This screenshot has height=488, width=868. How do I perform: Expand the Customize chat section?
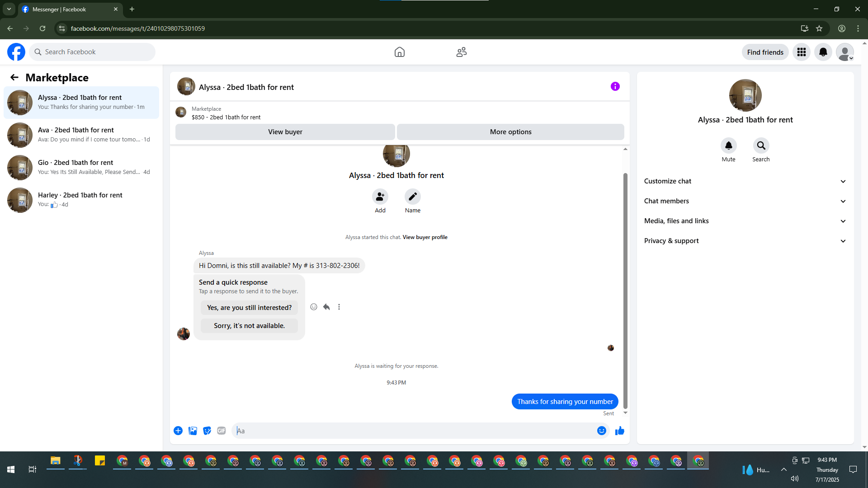745,181
